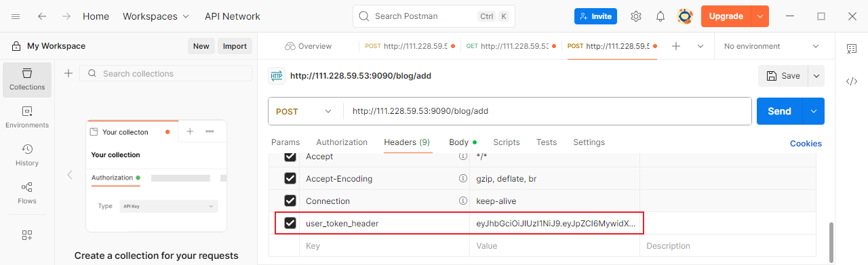The image size is (868, 265).
Task: Switch to the Scripts tab
Action: (x=507, y=142)
